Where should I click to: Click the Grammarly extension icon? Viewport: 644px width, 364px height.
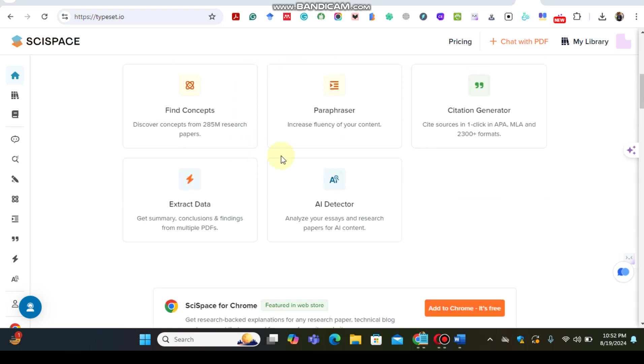coord(253,17)
